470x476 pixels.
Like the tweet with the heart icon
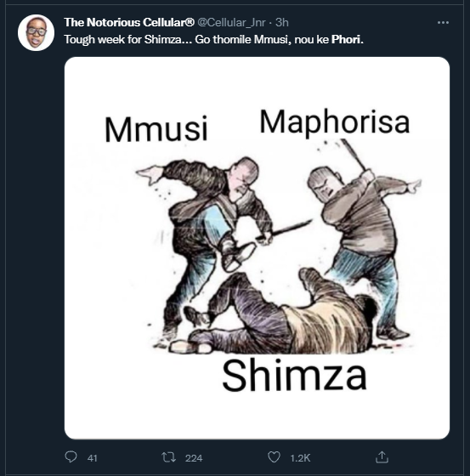(274, 457)
